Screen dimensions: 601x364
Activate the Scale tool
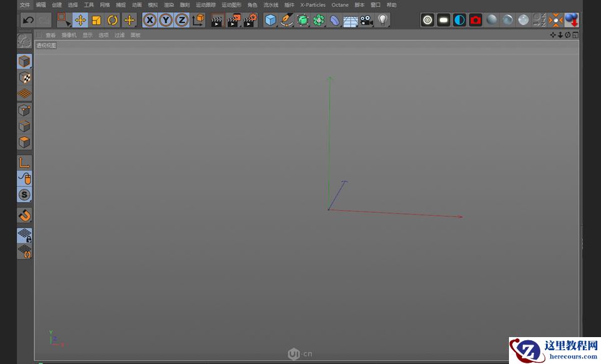point(95,20)
